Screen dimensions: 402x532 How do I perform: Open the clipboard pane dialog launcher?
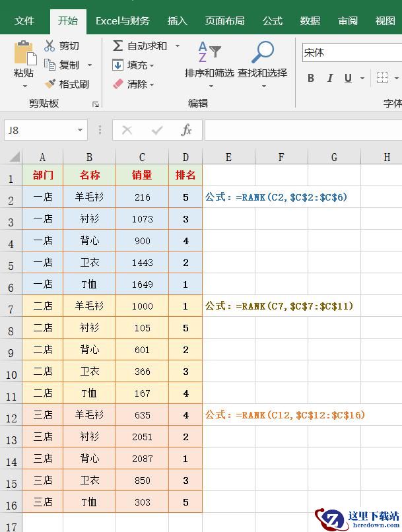tap(96, 104)
